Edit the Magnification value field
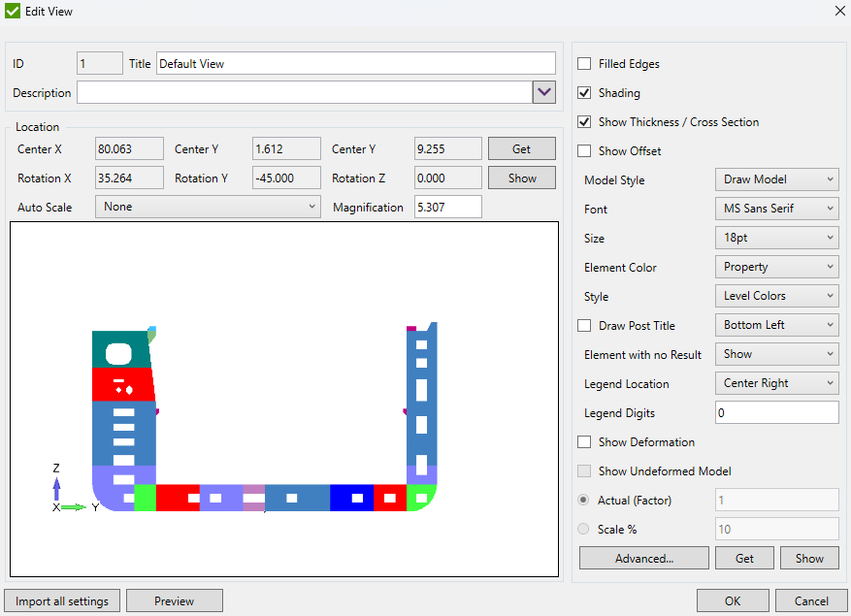851x616 pixels. click(447, 207)
